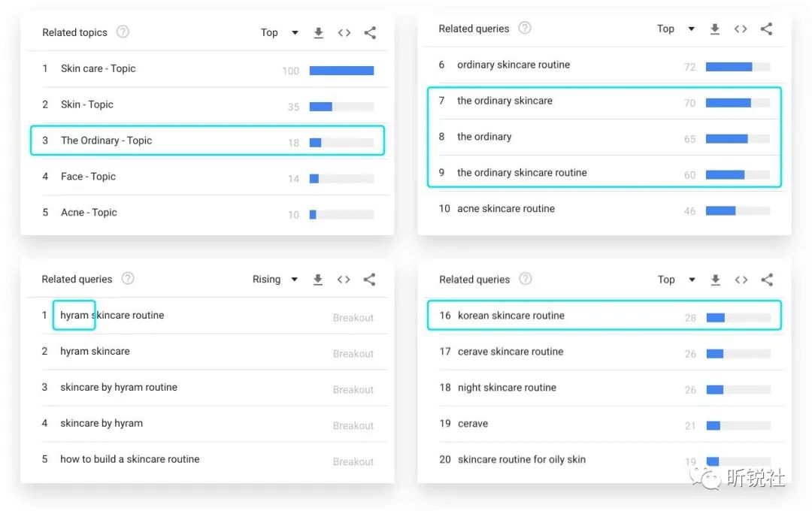Click the blue bar for 'acne skincare routine'
Screen dimensions: 812x514
[x=720, y=210]
